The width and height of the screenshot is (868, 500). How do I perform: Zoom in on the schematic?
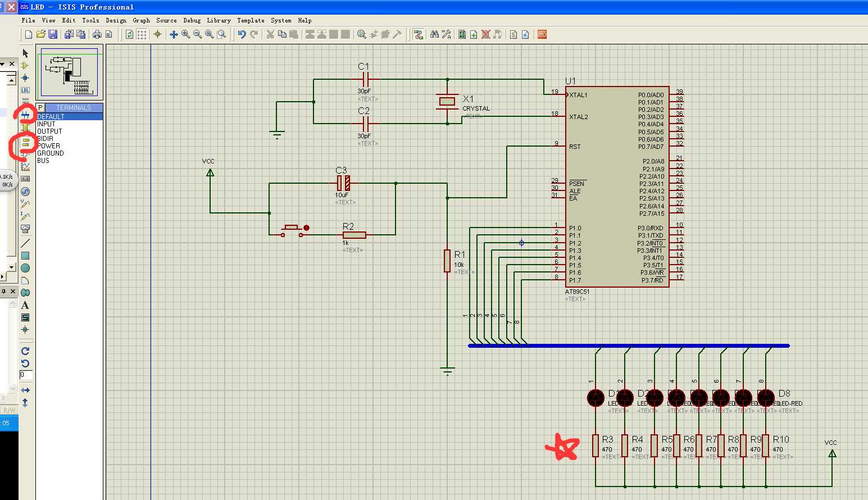[186, 34]
